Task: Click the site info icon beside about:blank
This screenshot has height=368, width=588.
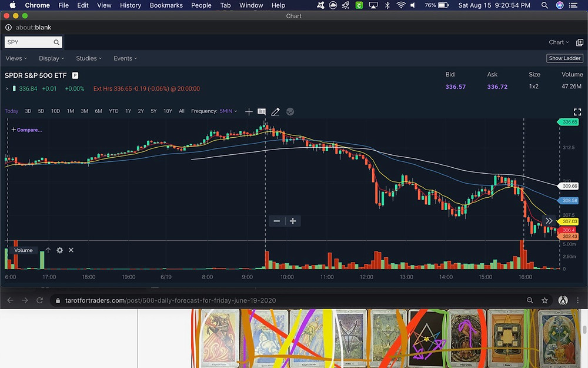Action: (8, 28)
